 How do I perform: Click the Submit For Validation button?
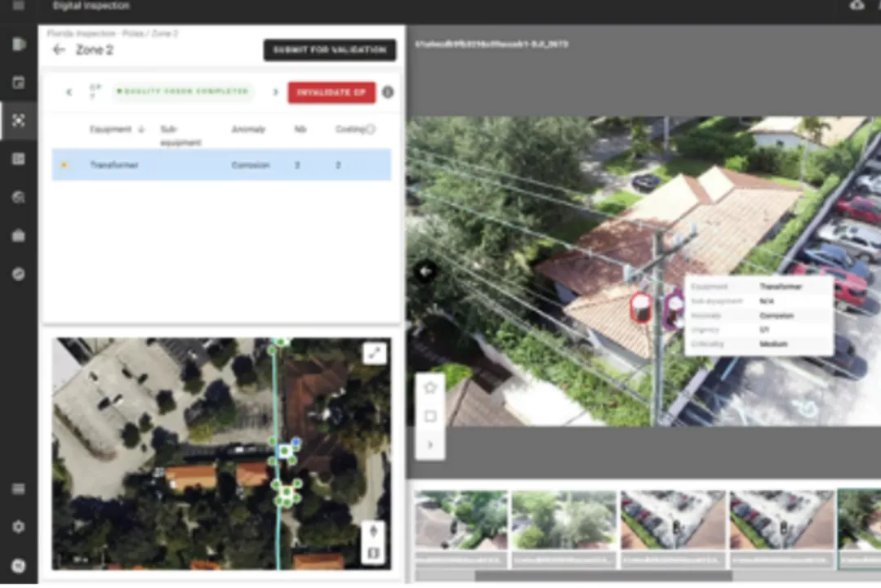[x=329, y=50]
